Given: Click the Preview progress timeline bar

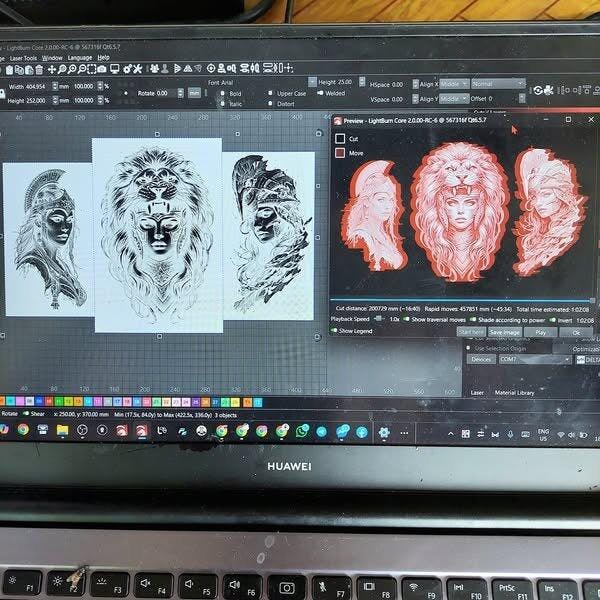Looking at the screenshot, I should [x=463, y=300].
